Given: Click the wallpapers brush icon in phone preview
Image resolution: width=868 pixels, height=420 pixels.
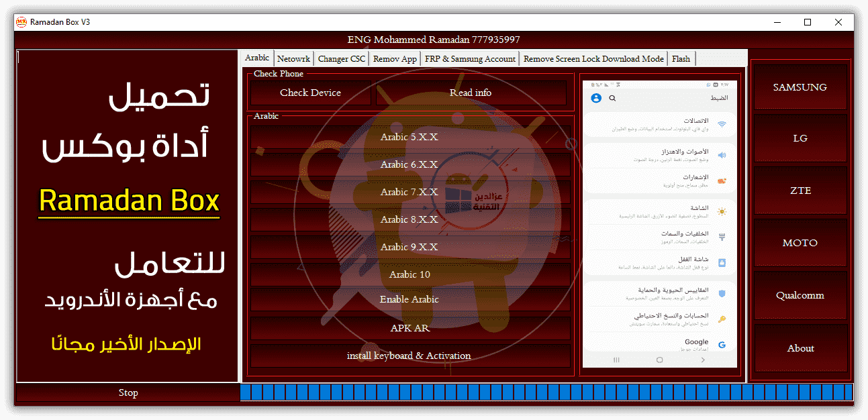Looking at the screenshot, I should [x=722, y=237].
